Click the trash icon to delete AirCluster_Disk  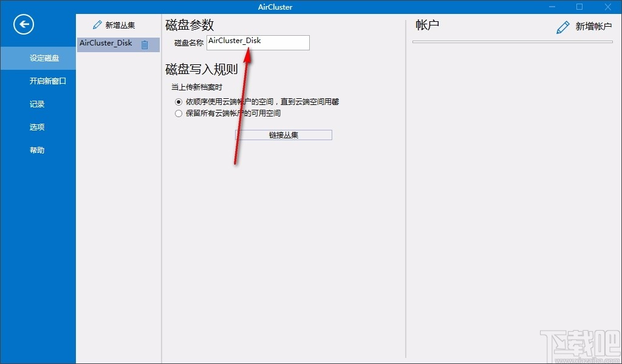click(x=144, y=43)
